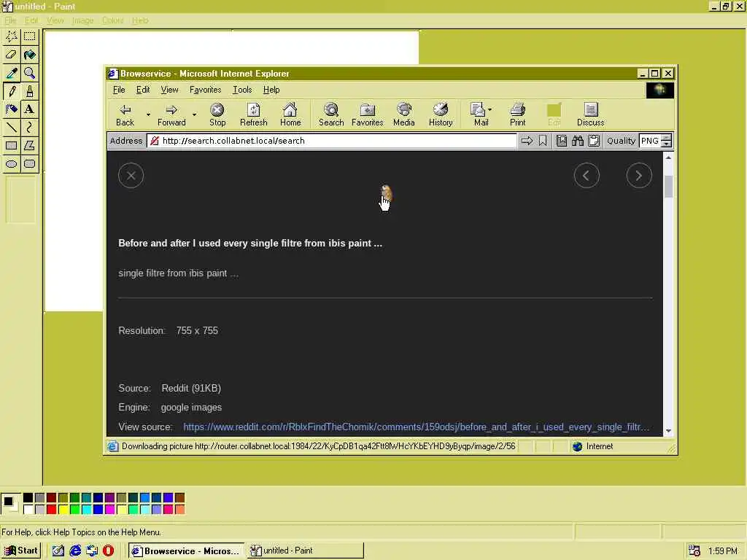Open the Windows Start menu
This screenshot has height=560, width=747.
(21, 551)
